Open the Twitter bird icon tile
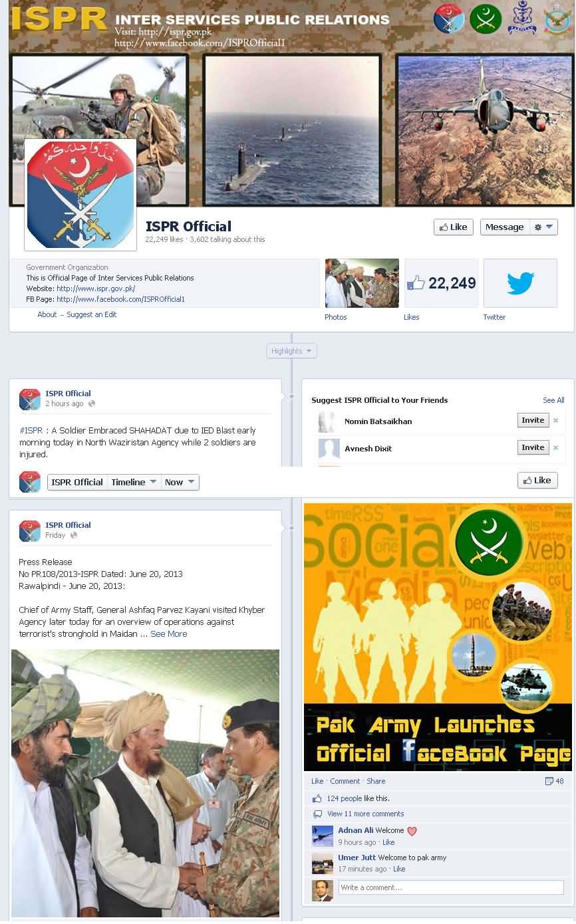 (x=520, y=283)
